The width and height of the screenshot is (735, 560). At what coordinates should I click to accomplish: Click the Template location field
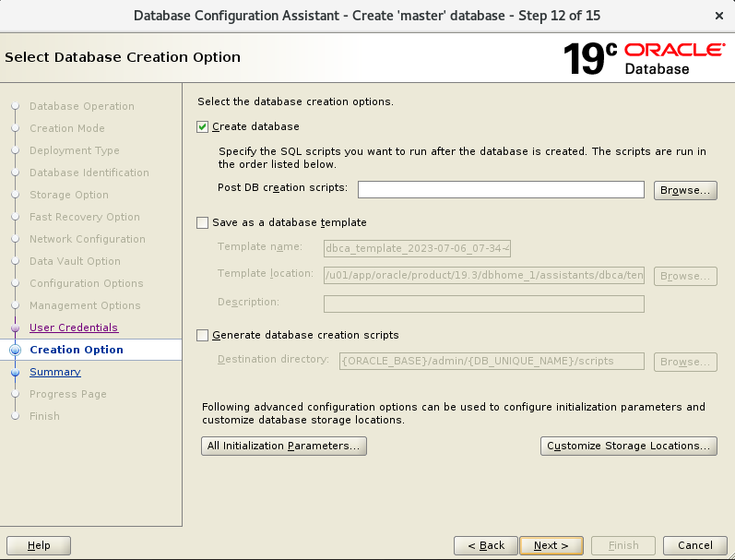[x=484, y=275]
